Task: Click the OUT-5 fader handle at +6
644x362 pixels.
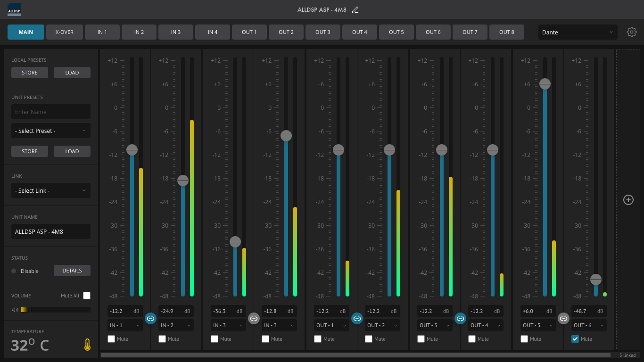Action: (545, 84)
